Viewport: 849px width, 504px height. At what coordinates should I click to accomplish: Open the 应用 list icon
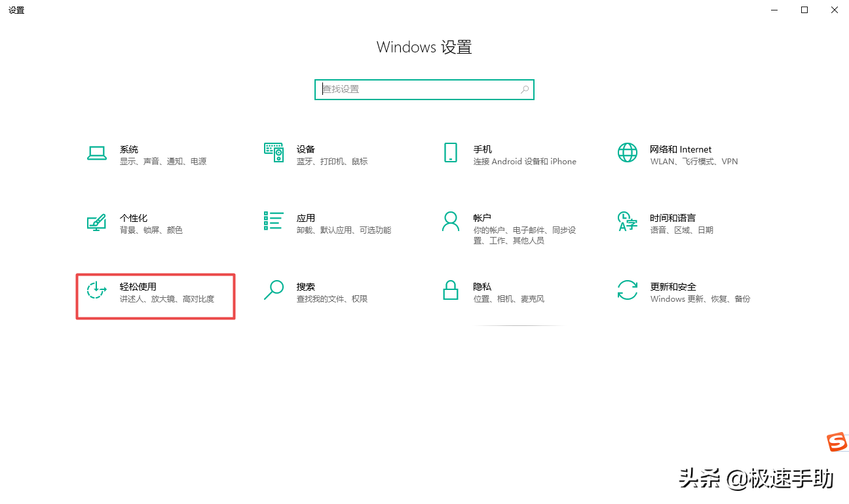click(x=274, y=221)
